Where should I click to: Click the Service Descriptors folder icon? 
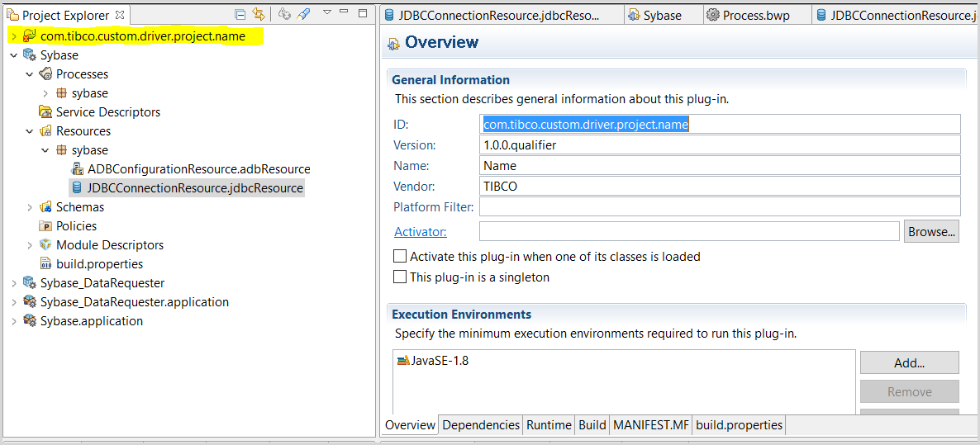click(x=45, y=112)
